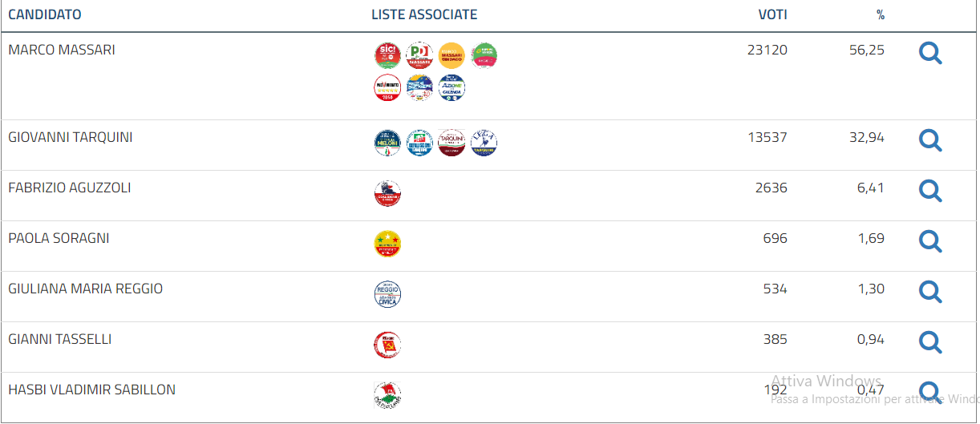Image resolution: width=980 pixels, height=424 pixels.
Task: Click the VOTI column header
Action: [x=772, y=15]
